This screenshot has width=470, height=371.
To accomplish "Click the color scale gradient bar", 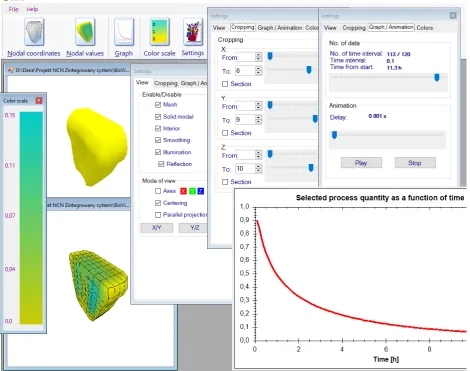I will pyautogui.click(x=31, y=218).
